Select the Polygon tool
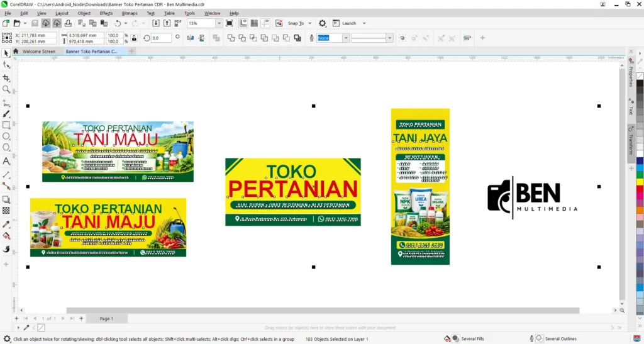The image size is (644, 344). coord(6,147)
